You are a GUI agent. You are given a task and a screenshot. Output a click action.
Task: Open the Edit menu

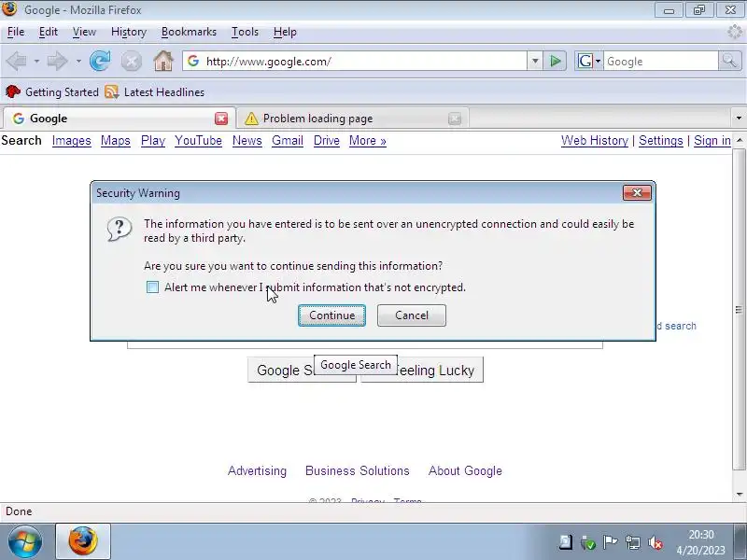pyautogui.click(x=49, y=32)
